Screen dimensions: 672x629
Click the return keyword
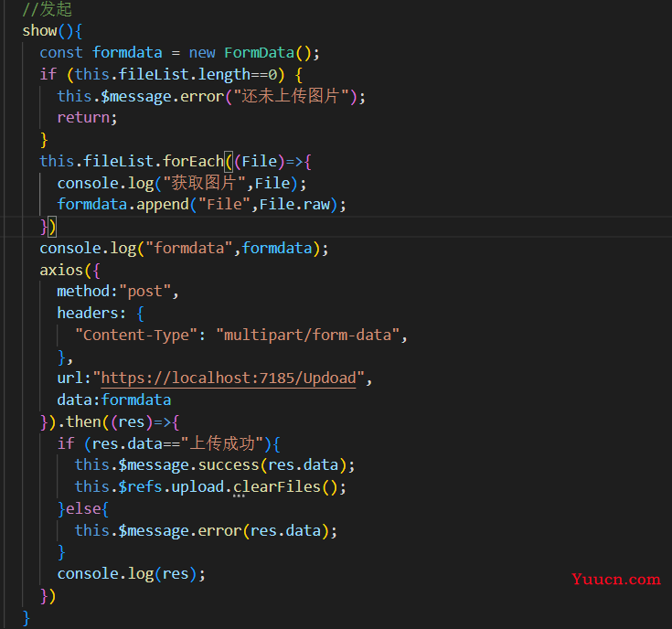83,117
